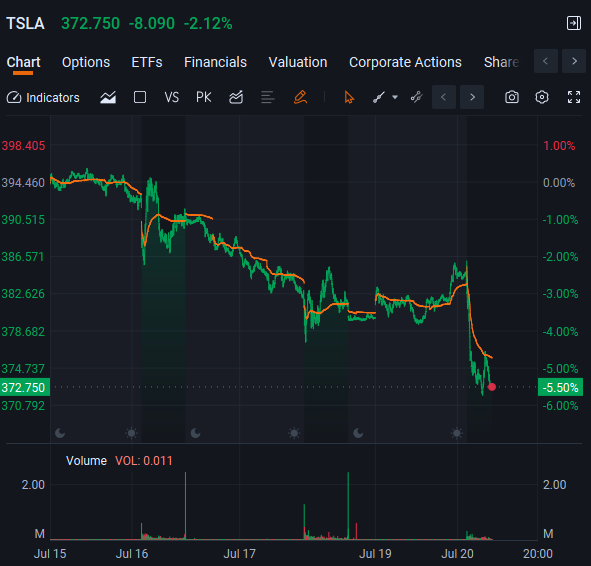
Task: Select the orange cursor pointer tool
Action: (x=349, y=98)
